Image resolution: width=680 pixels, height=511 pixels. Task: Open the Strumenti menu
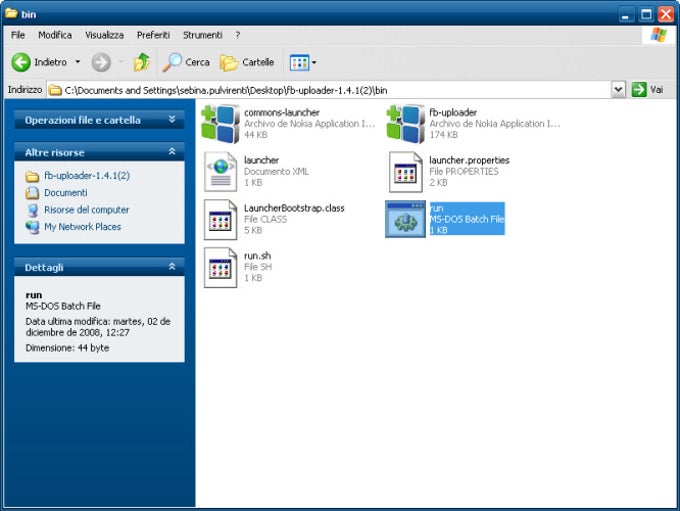click(x=203, y=35)
